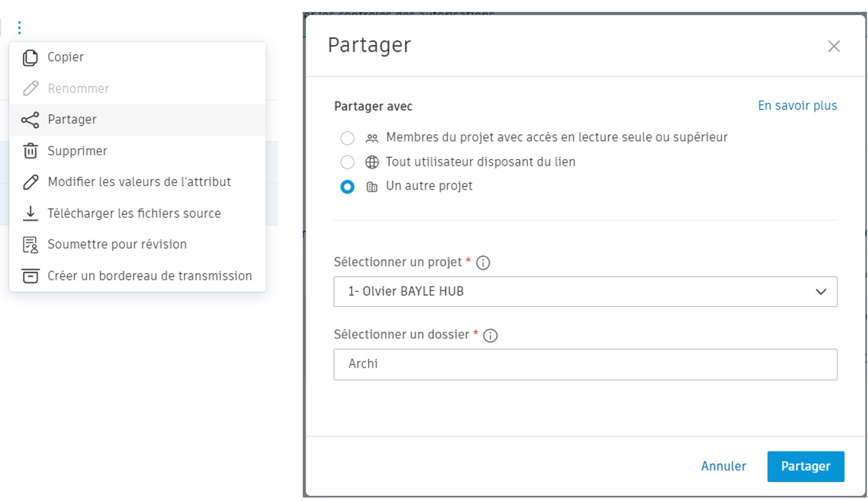868x501 pixels.
Task: Select Membres du projet radio option
Action: pos(347,138)
